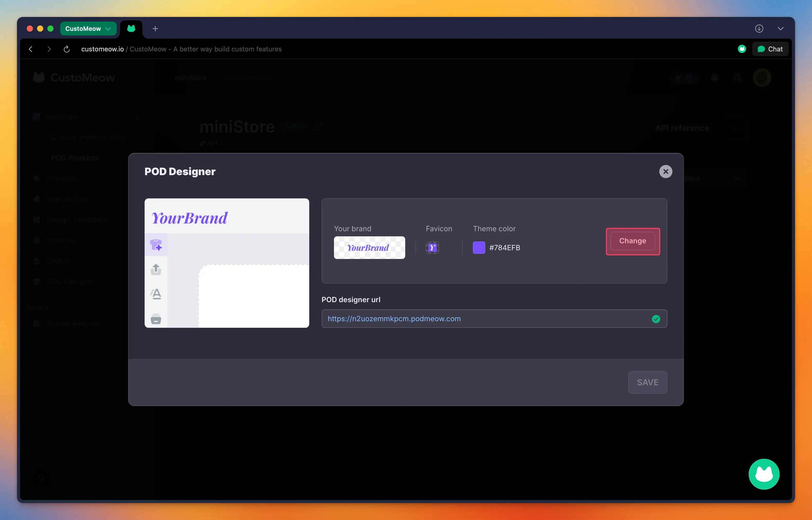The image size is (812, 520).
Task: Click the large YourBrand preview logo
Action: [x=189, y=218]
